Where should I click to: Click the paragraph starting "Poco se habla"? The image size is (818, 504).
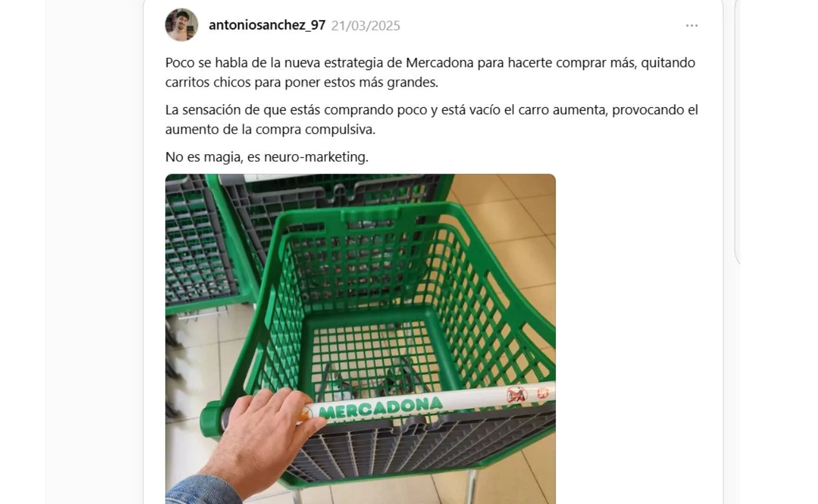pyautogui.click(x=430, y=72)
